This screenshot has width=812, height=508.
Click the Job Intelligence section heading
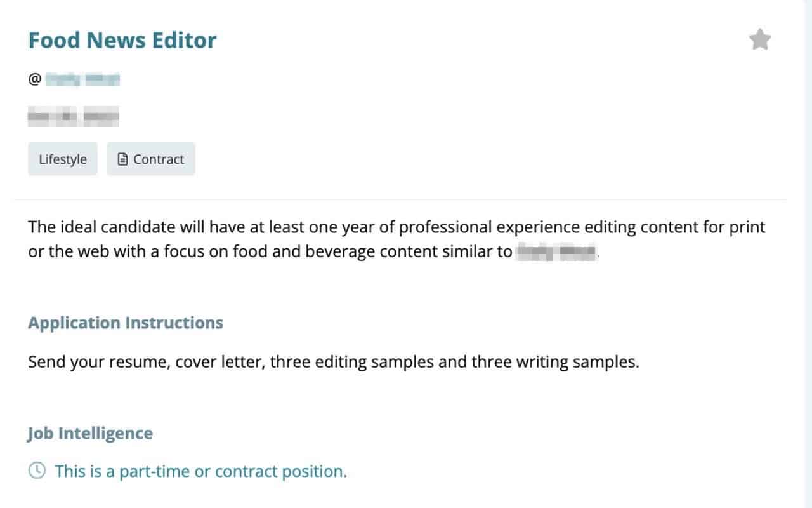[x=89, y=432]
